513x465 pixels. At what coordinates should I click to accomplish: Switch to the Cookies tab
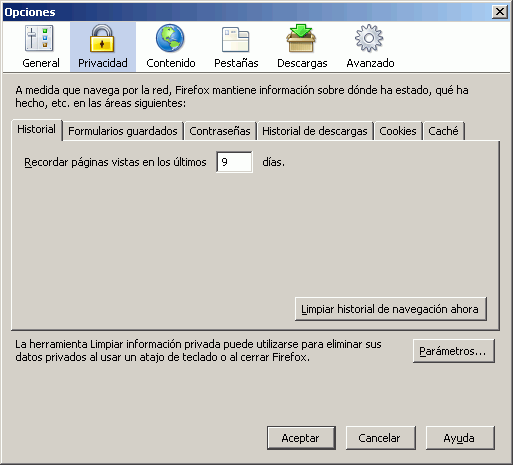coord(398,131)
